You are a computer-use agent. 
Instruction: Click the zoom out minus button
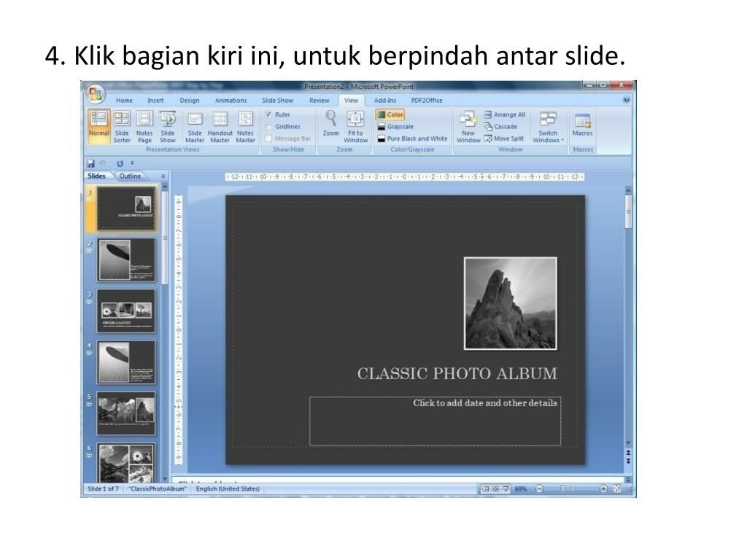pos(539,489)
